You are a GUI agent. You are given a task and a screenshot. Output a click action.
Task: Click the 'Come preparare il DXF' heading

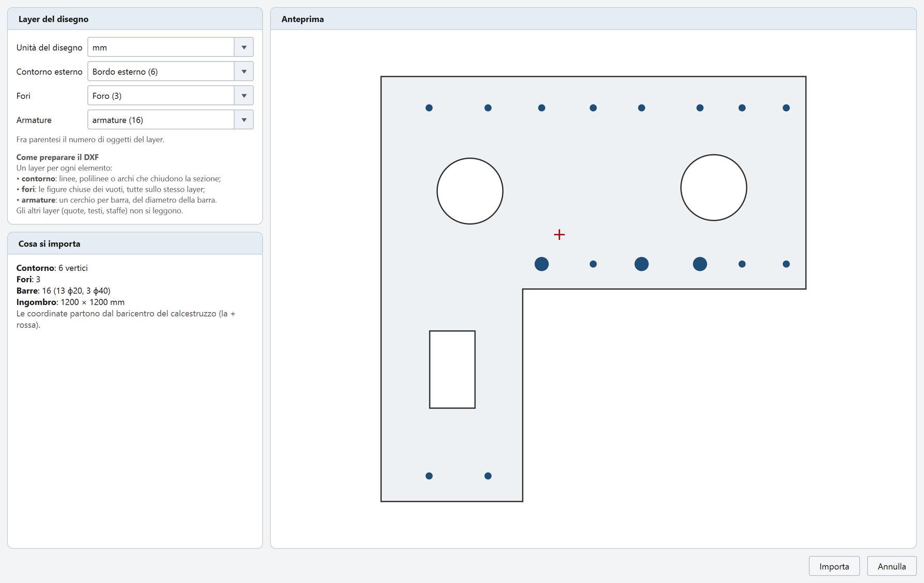57,157
